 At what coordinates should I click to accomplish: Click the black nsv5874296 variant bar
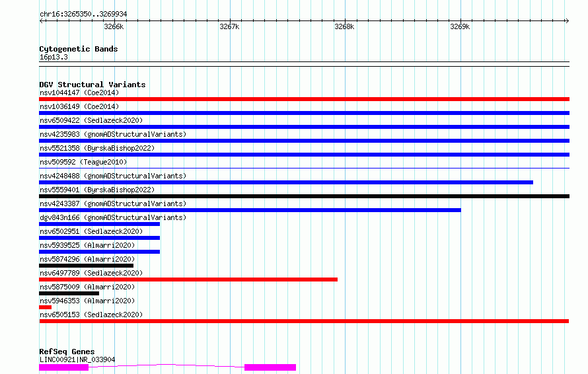87,266
